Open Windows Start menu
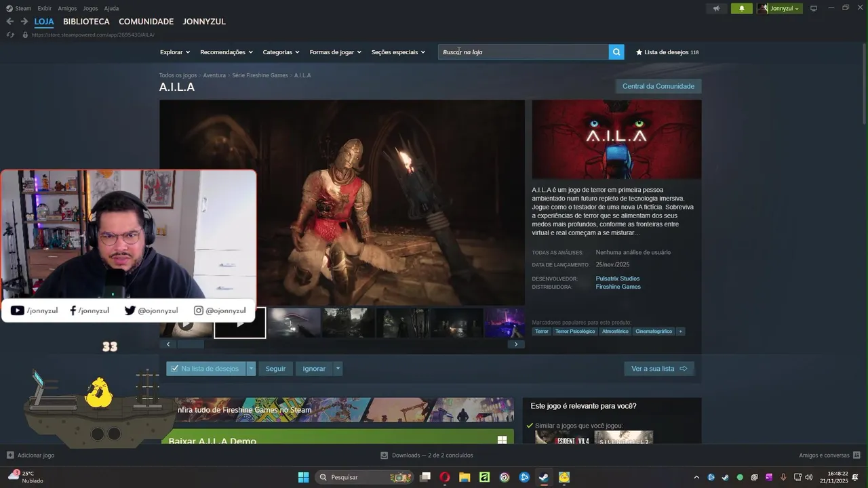Viewport: 868px width, 488px height. point(303,477)
